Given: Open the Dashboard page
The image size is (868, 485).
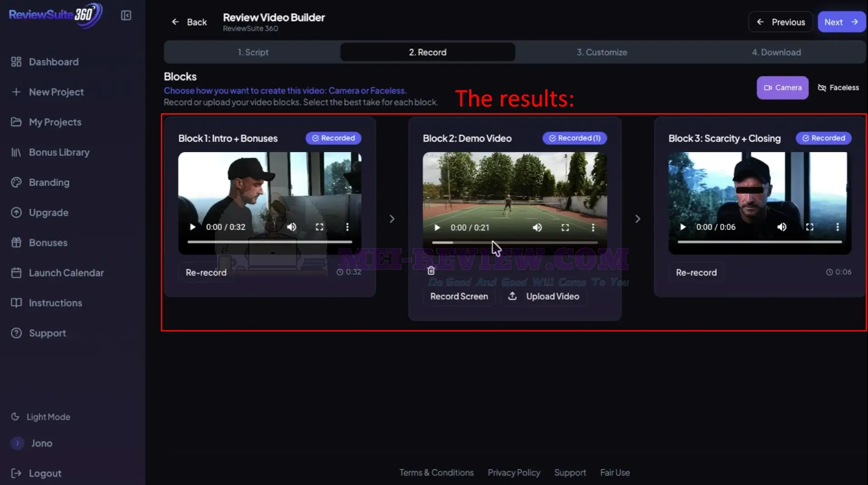Looking at the screenshot, I should click(x=45, y=62).
